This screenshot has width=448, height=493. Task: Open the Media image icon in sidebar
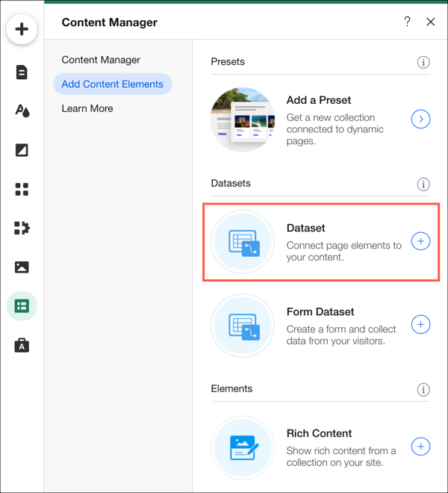[22, 267]
